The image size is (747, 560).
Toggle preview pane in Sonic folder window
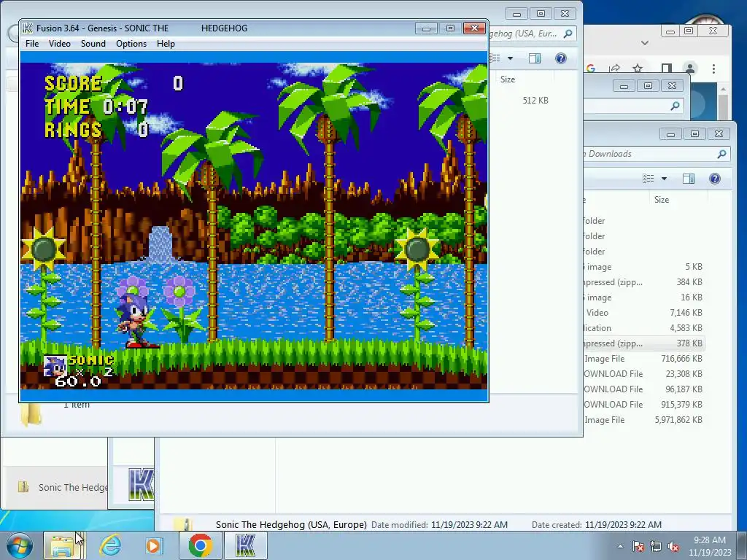[x=535, y=58]
